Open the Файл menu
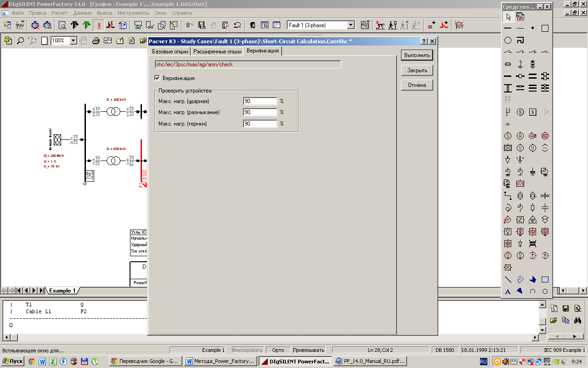The width and height of the screenshot is (588, 368). (17, 13)
